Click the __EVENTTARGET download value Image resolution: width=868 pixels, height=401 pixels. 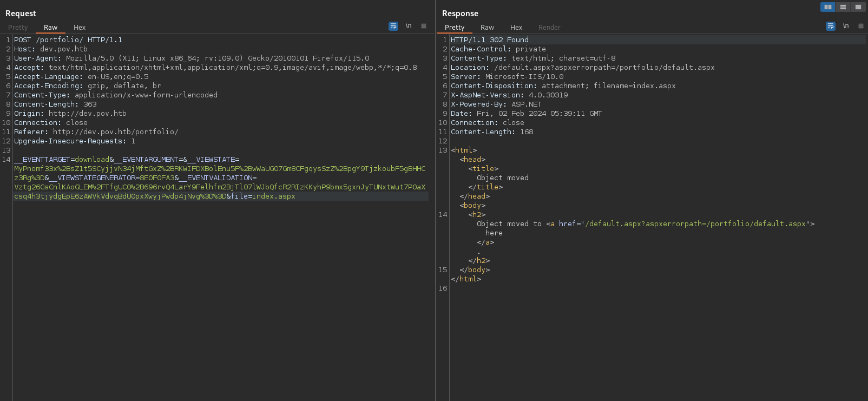tap(92, 160)
